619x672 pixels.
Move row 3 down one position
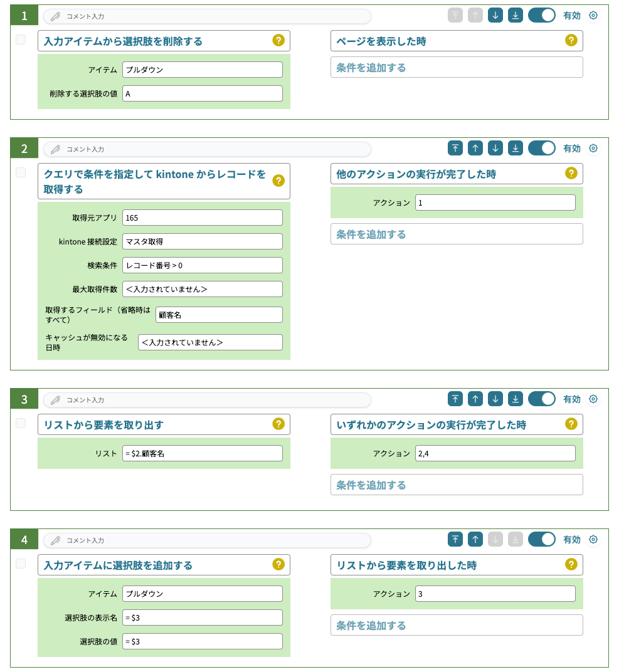pos(495,399)
